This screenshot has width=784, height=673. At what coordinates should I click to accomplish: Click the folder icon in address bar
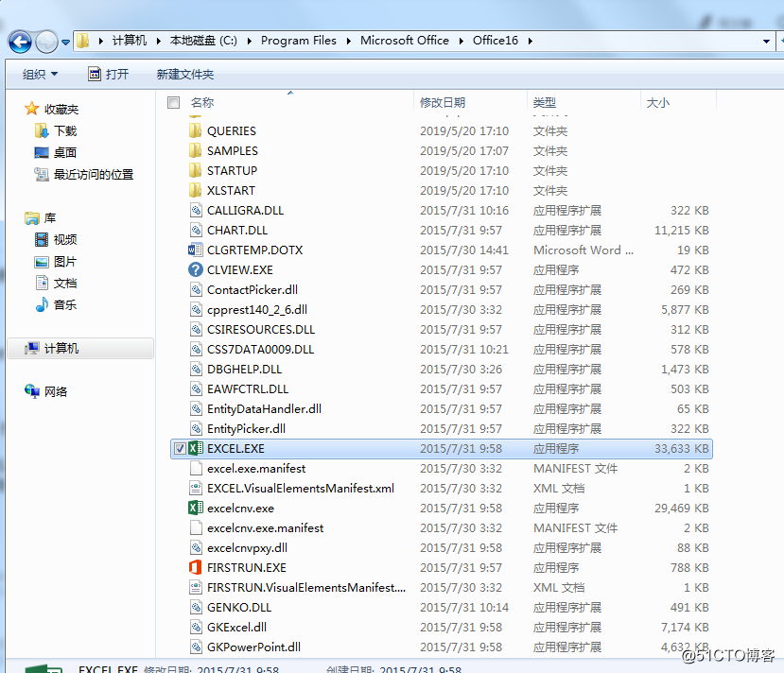[83, 41]
